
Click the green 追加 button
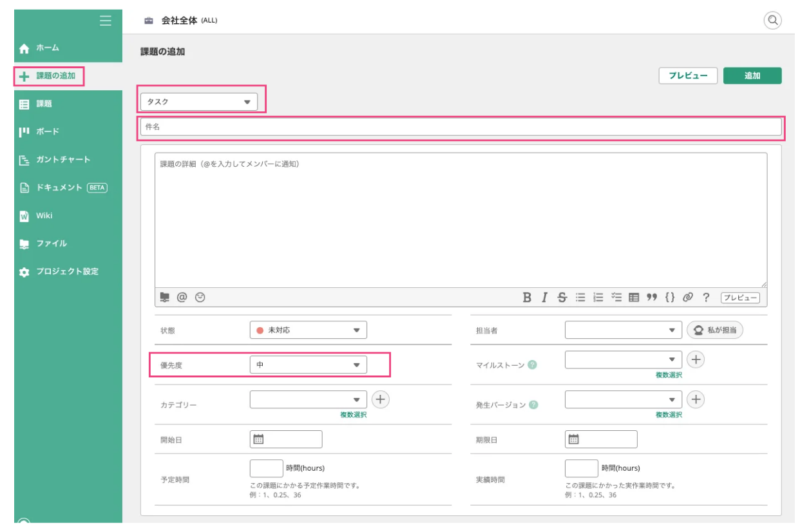click(752, 75)
